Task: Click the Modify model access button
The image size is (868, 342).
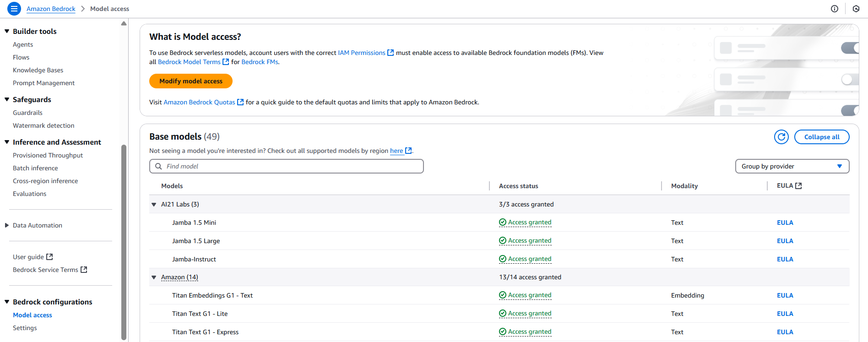Action: click(191, 81)
